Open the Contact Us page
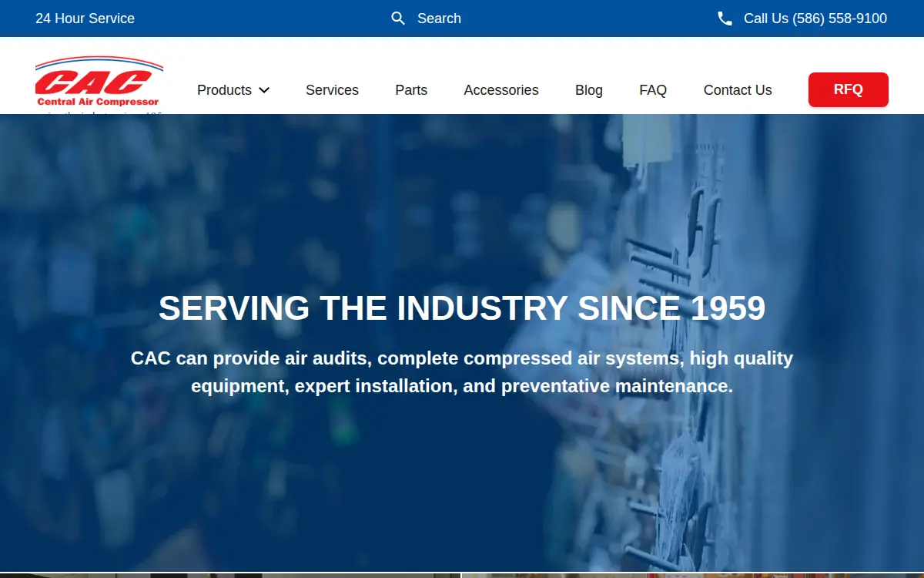 [738, 90]
